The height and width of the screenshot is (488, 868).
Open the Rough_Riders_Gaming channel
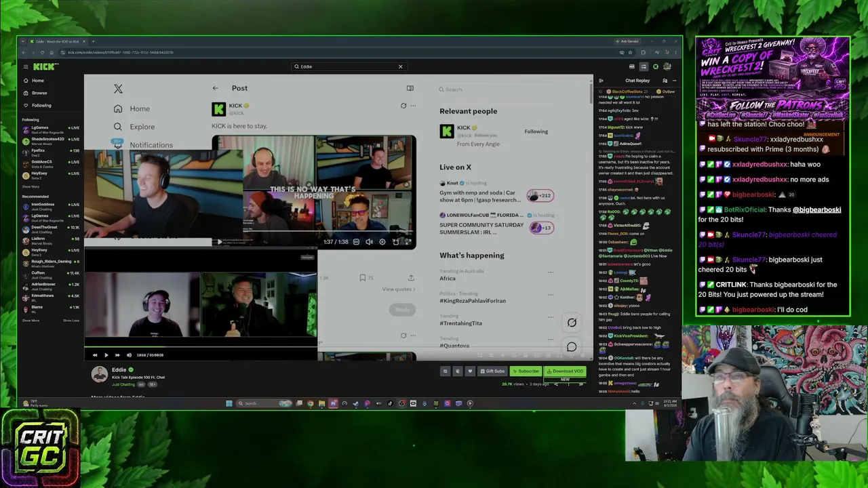click(x=51, y=263)
